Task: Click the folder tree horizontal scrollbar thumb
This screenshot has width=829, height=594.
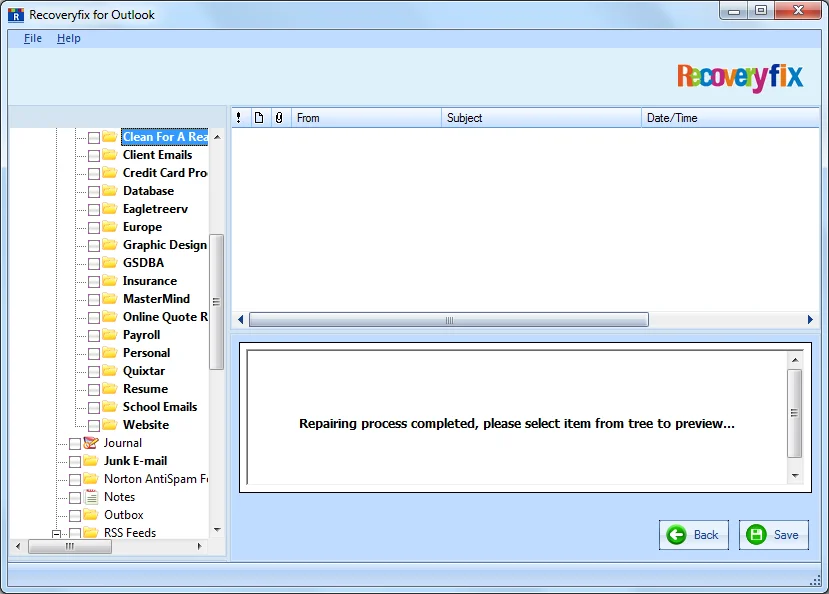Action: pyautogui.click(x=70, y=546)
